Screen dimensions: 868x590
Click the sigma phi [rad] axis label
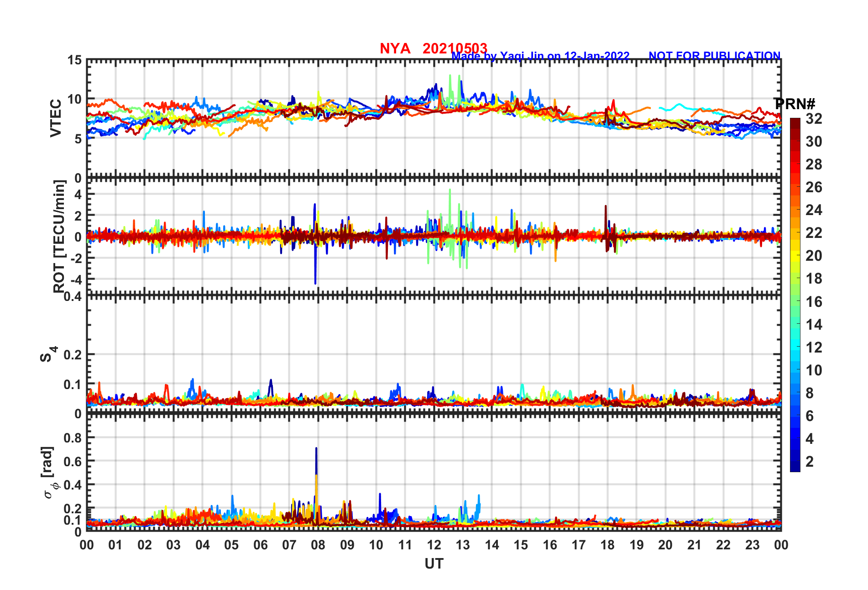[49, 472]
